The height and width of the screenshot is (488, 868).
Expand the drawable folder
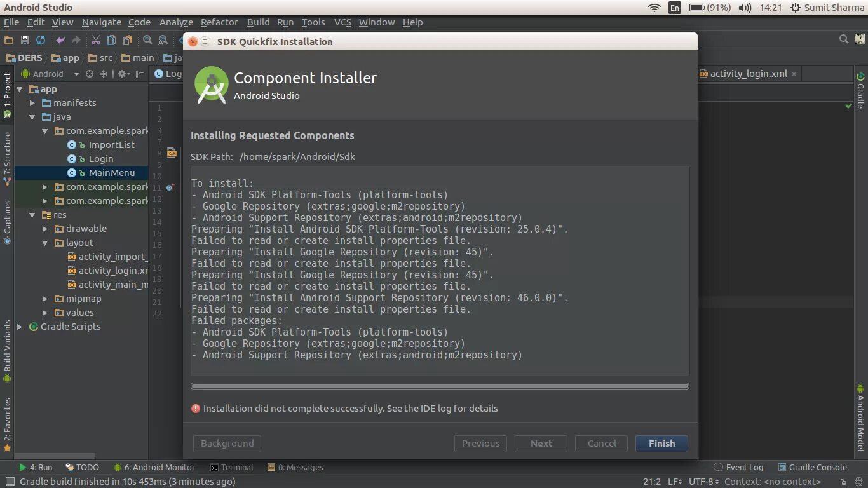click(45, 229)
